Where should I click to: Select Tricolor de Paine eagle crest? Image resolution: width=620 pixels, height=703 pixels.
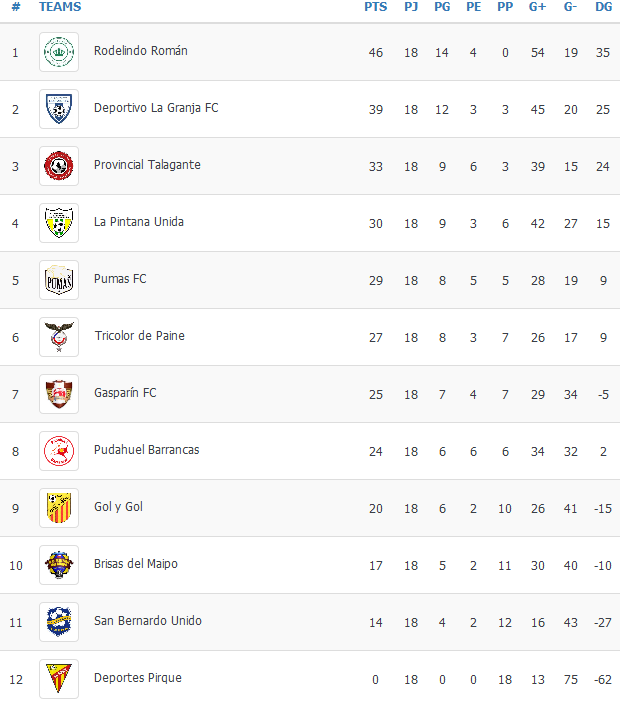tap(59, 337)
